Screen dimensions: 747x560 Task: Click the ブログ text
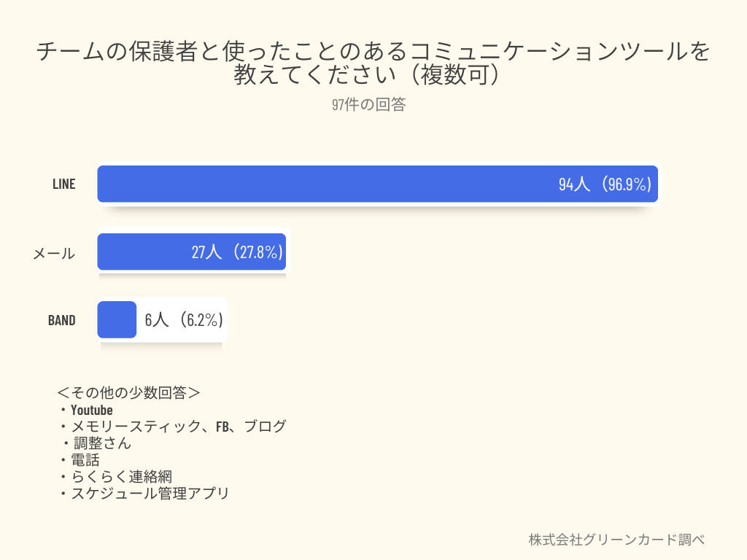pyautogui.click(x=266, y=427)
